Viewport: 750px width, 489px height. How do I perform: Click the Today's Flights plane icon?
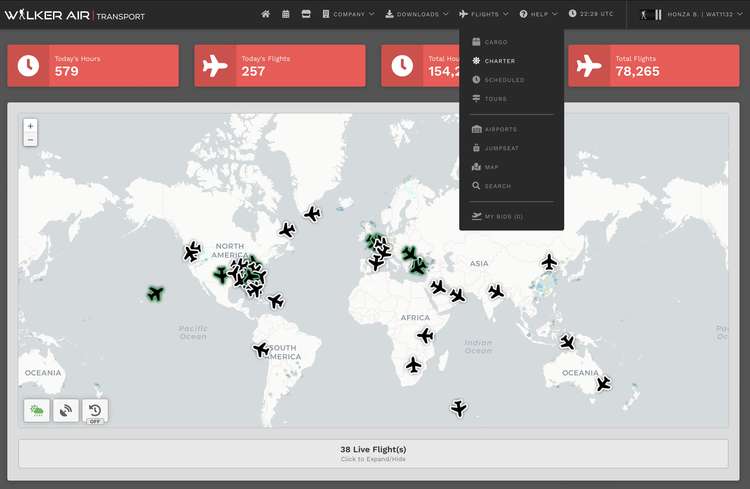coord(215,66)
